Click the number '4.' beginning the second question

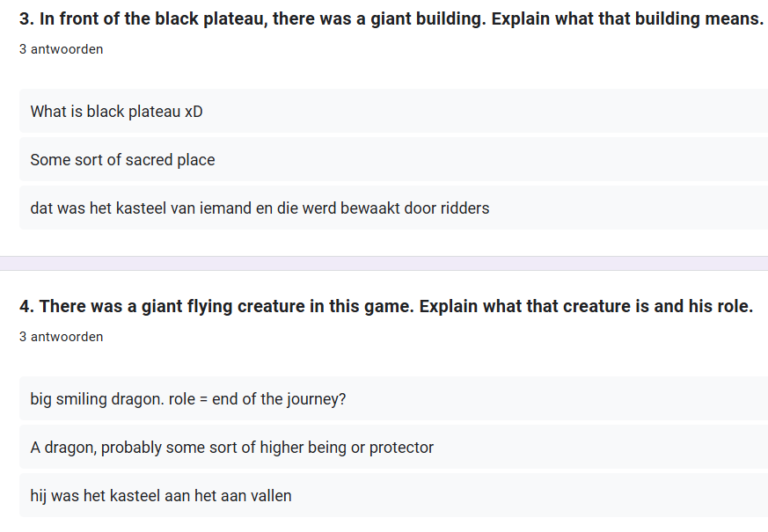click(26, 306)
